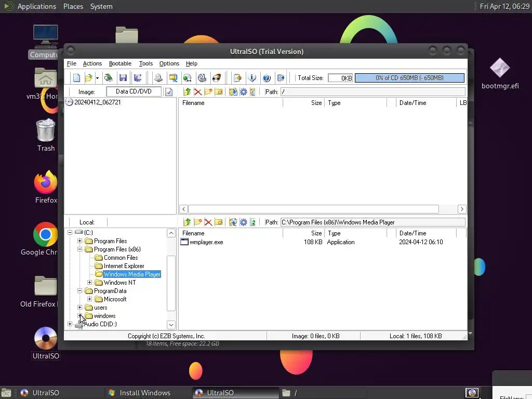Go up one folder in the local pane toolbar
Screen dimensions: 532x399
[187, 222]
